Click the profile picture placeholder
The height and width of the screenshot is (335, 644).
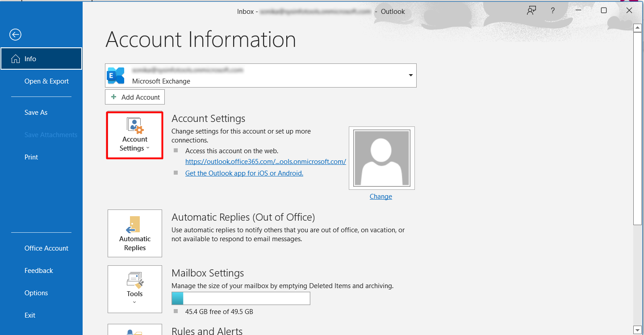[x=382, y=158]
